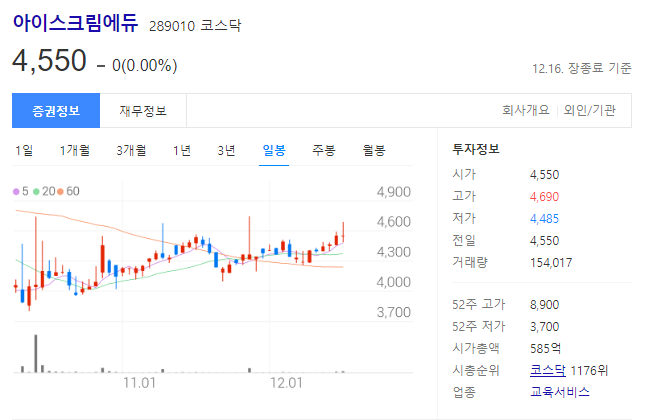The width and height of the screenshot is (662, 420).
Task: Click the orange 60-day moving average dot
Action: [x=60, y=192]
